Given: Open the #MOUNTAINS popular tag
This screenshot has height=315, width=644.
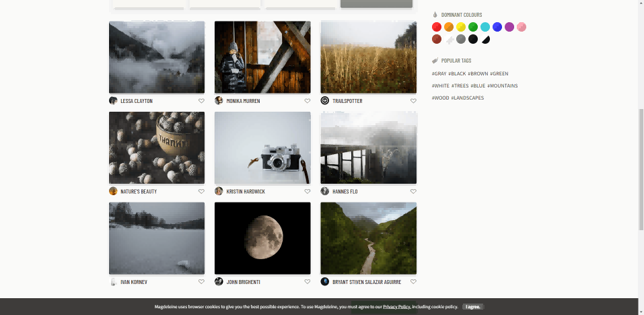Looking at the screenshot, I should pos(503,86).
